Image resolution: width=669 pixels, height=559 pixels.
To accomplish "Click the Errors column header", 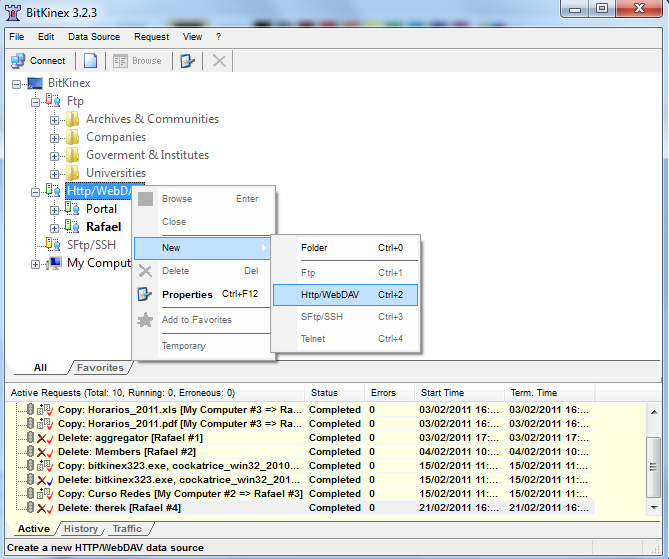I will (x=389, y=393).
